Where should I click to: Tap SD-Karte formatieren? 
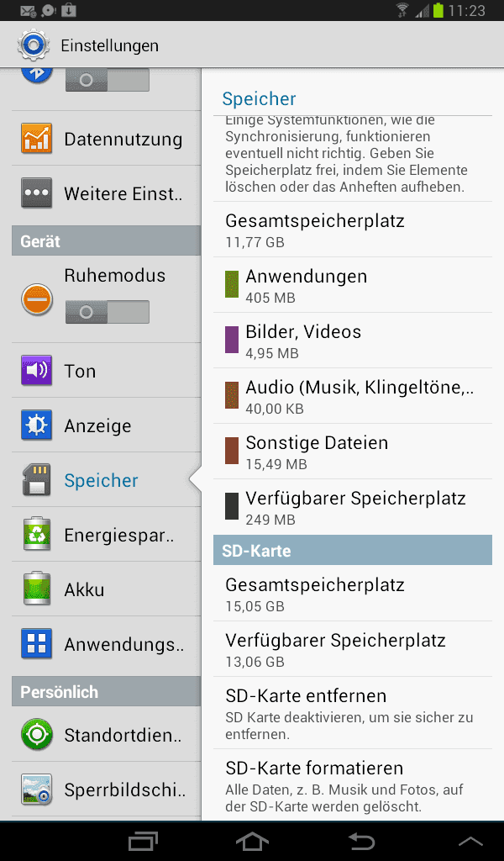pos(353,785)
